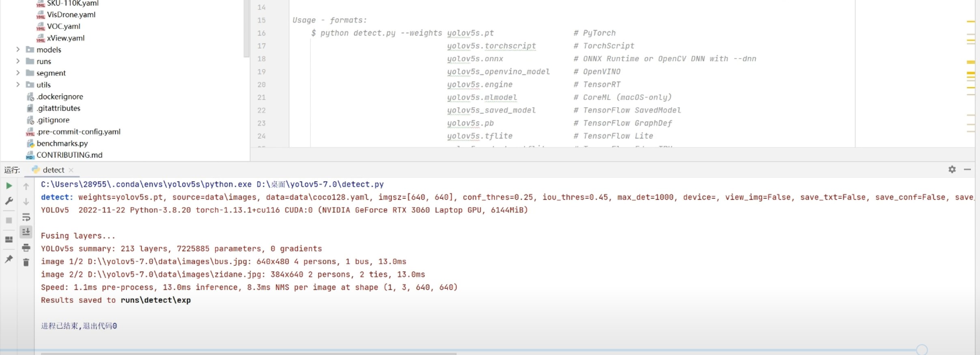This screenshot has width=980, height=355.
Task: Click the Fusing layers... console line
Action: click(78, 236)
